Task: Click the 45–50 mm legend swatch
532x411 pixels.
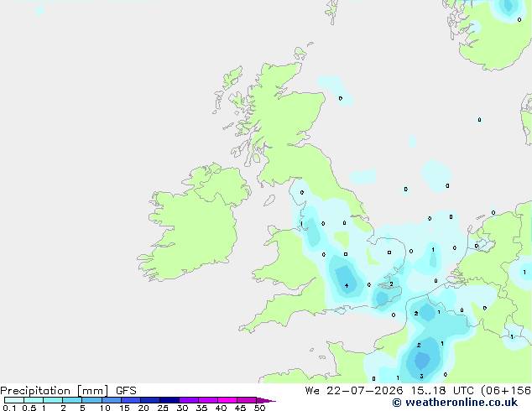Action: click(x=247, y=400)
